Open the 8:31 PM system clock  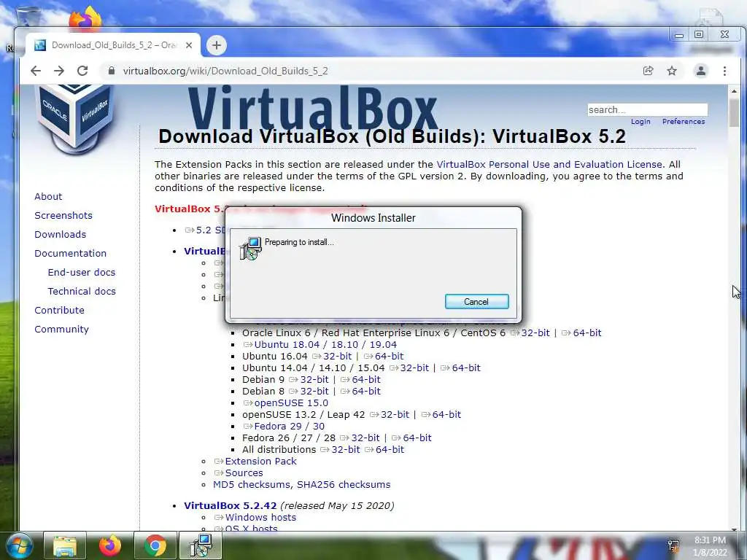point(710,546)
